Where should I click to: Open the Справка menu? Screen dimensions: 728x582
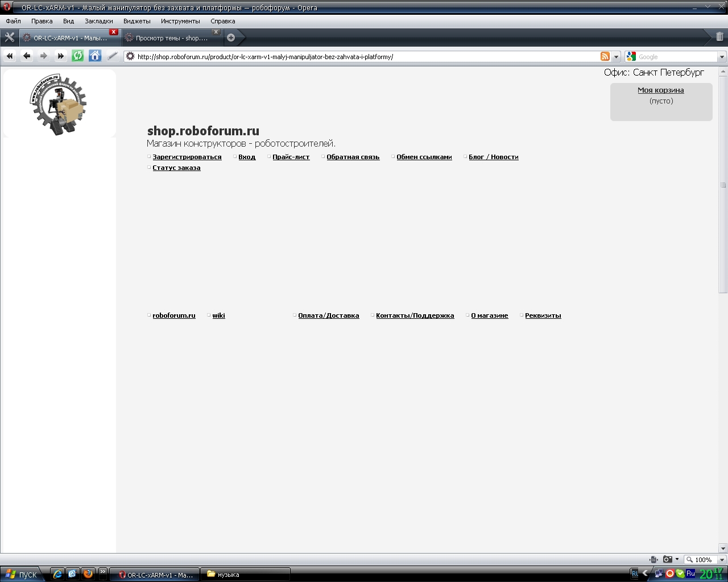pyautogui.click(x=223, y=21)
